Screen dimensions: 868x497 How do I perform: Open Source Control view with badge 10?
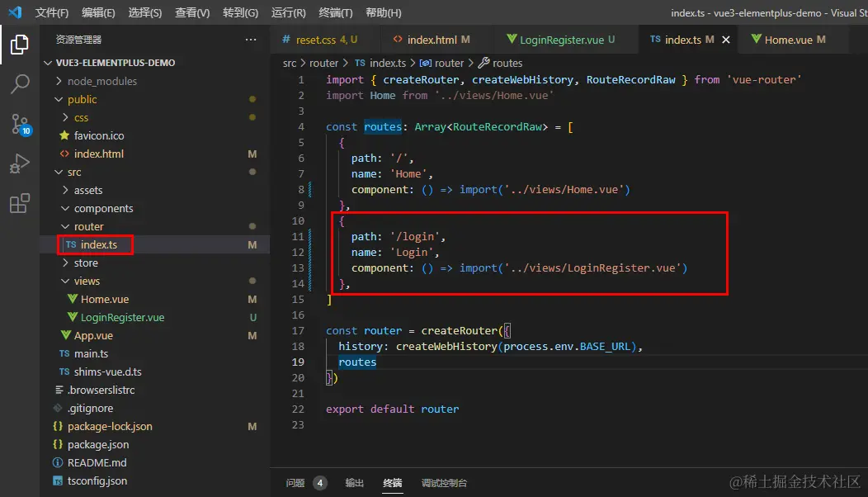pos(21,124)
